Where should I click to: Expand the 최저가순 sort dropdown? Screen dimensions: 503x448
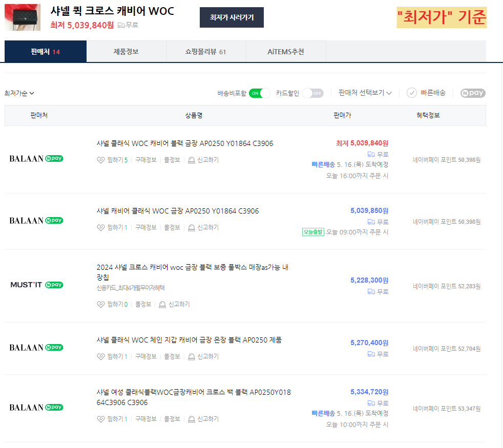[19, 93]
